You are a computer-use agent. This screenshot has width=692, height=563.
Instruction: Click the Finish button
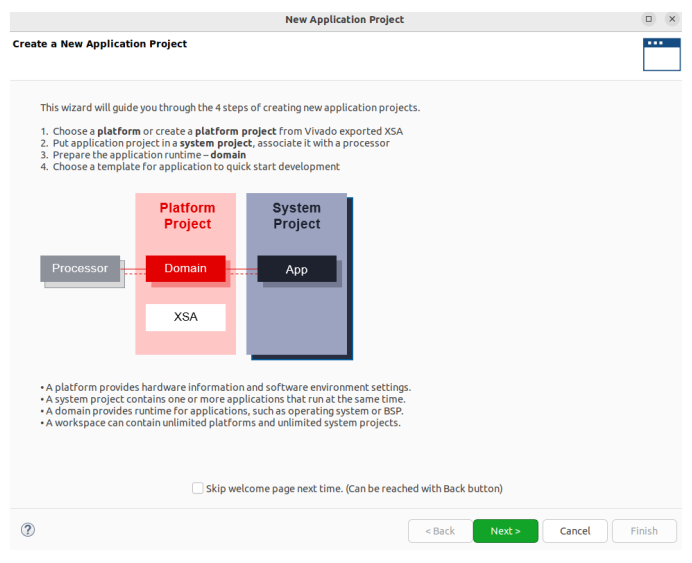click(644, 531)
